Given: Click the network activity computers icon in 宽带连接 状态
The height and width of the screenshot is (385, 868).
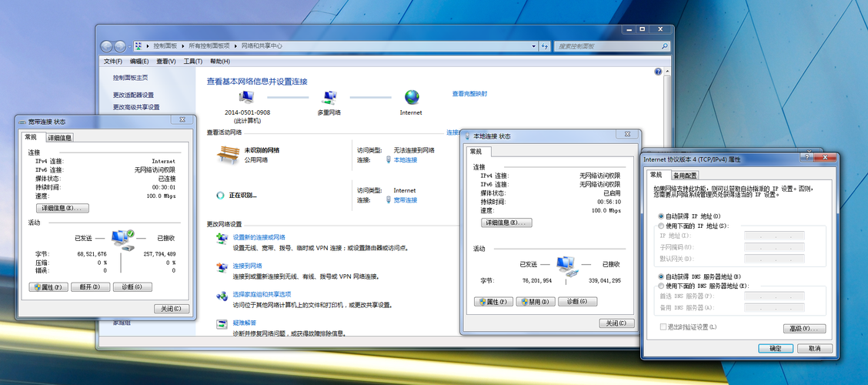Looking at the screenshot, I should pos(122,239).
